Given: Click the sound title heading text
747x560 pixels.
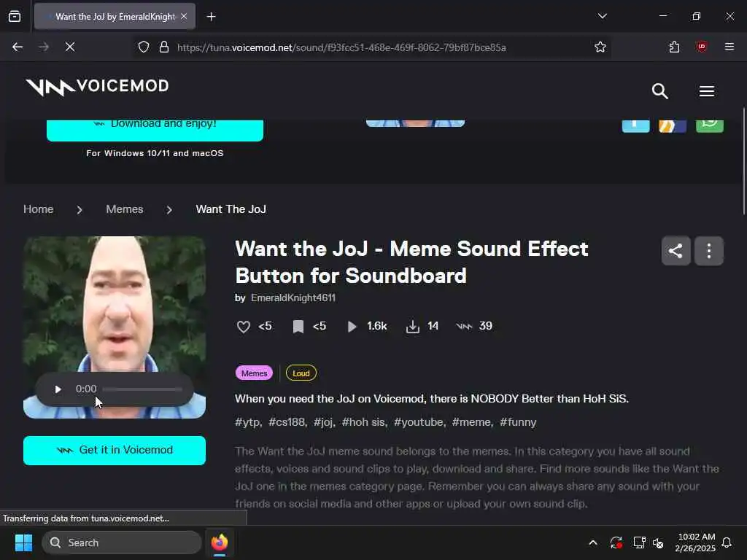Looking at the screenshot, I should [411, 262].
